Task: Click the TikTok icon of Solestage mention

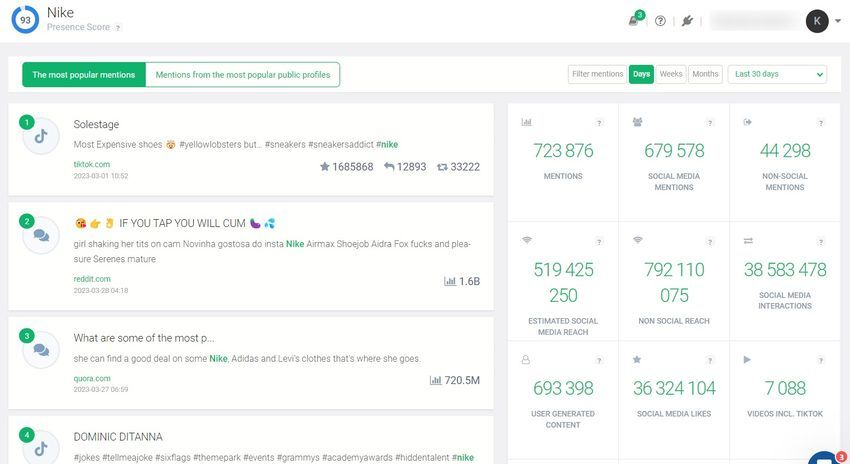Action: (x=41, y=136)
